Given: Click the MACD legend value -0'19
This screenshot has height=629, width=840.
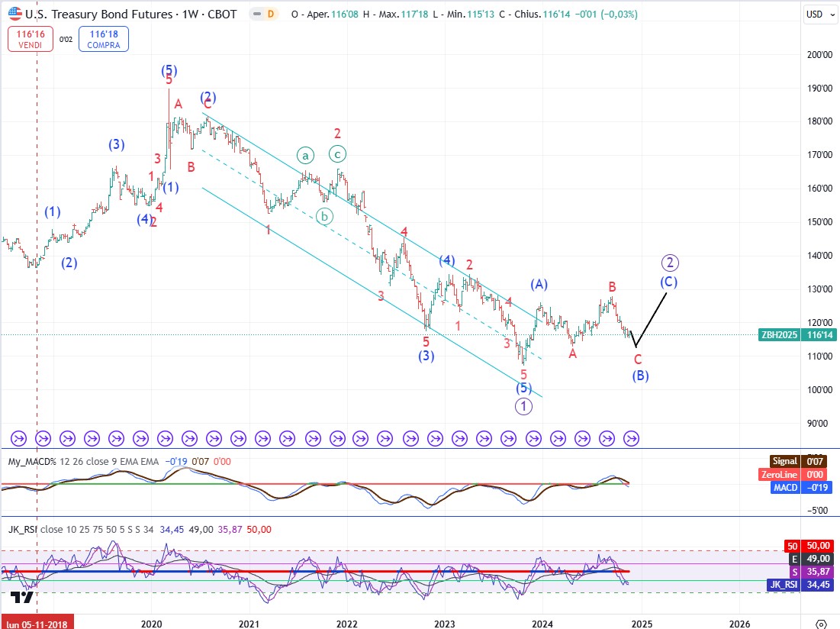Looking at the screenshot, I should coord(176,461).
